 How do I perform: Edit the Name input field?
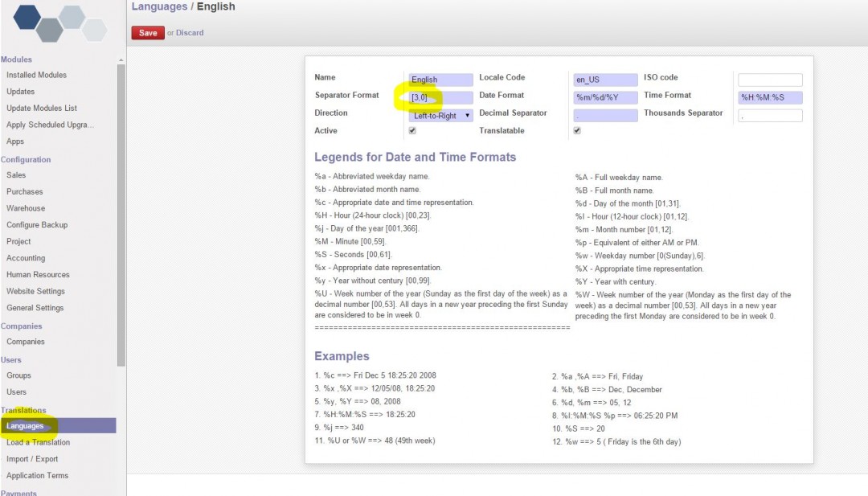coord(439,80)
